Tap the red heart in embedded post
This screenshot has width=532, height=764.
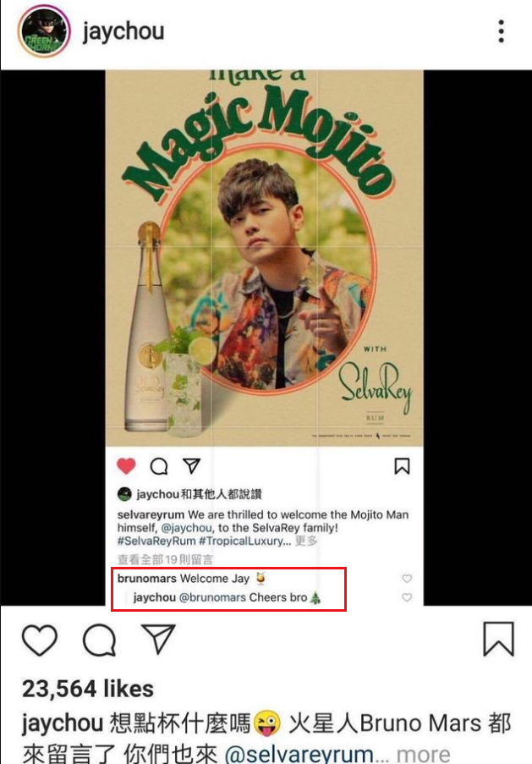coord(126,466)
